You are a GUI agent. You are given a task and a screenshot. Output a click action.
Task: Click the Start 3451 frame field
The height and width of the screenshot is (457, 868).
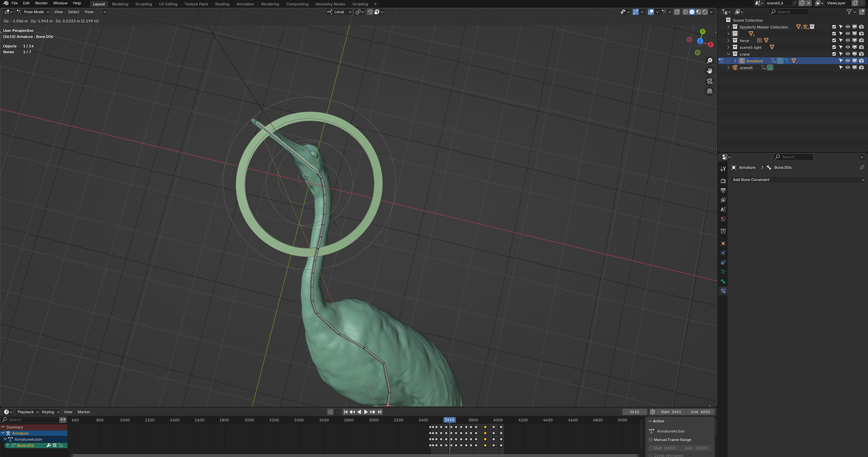tap(671, 412)
